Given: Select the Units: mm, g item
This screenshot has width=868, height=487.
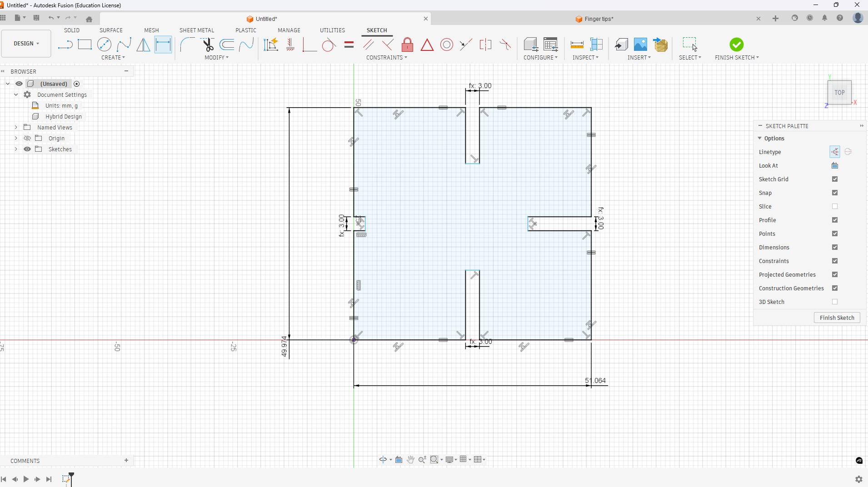Looking at the screenshot, I should point(62,106).
